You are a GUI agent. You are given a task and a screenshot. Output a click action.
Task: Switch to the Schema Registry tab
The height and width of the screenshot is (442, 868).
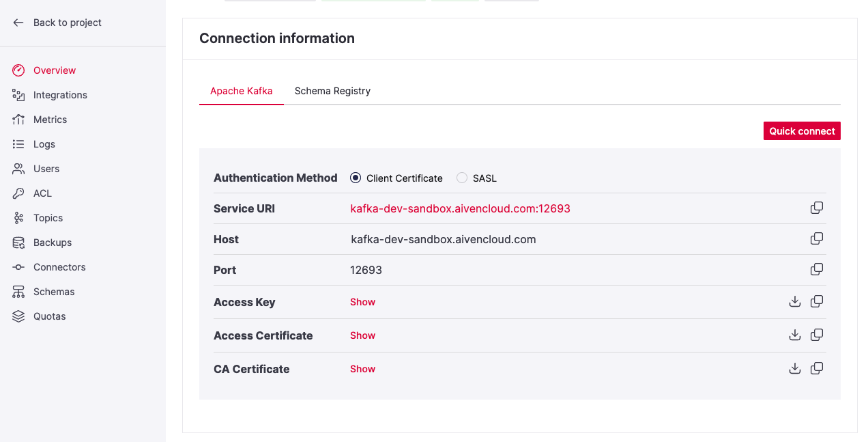(332, 91)
